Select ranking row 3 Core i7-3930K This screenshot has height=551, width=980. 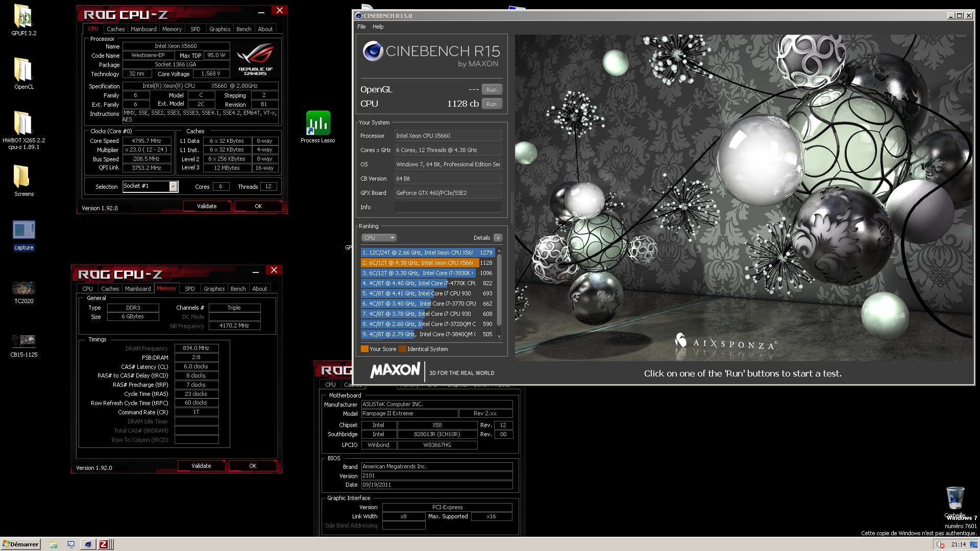pos(428,273)
